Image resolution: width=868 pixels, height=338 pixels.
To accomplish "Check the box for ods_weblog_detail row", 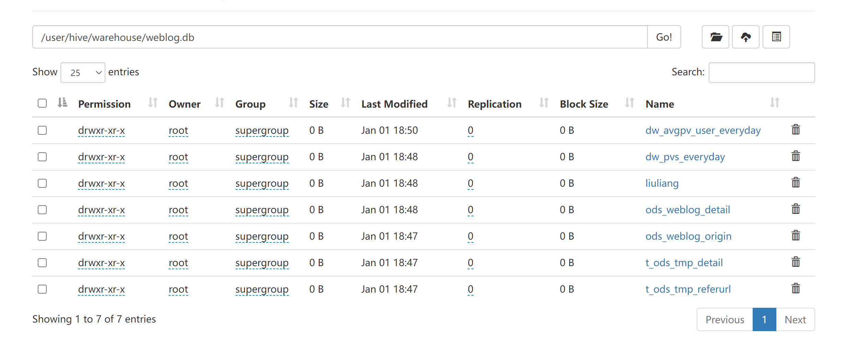I will coord(42,210).
